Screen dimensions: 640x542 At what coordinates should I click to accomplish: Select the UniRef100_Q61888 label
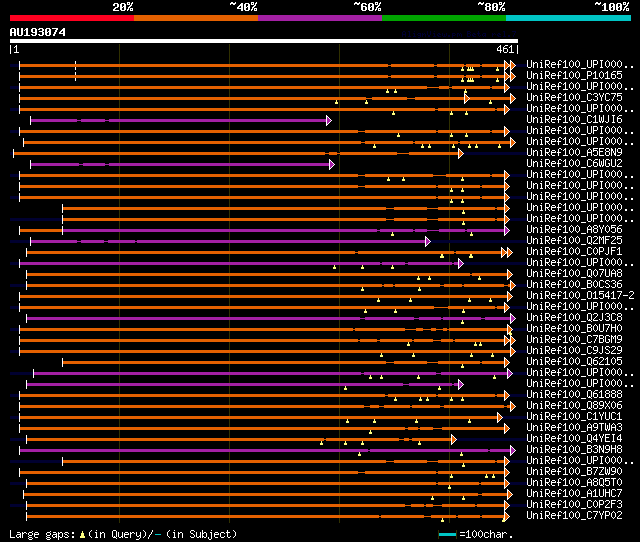click(x=574, y=395)
